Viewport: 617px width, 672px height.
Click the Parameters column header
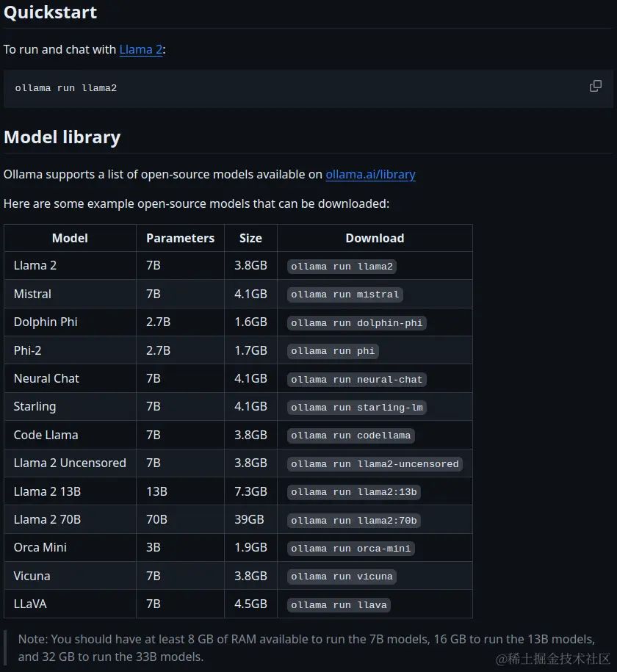pyautogui.click(x=180, y=238)
